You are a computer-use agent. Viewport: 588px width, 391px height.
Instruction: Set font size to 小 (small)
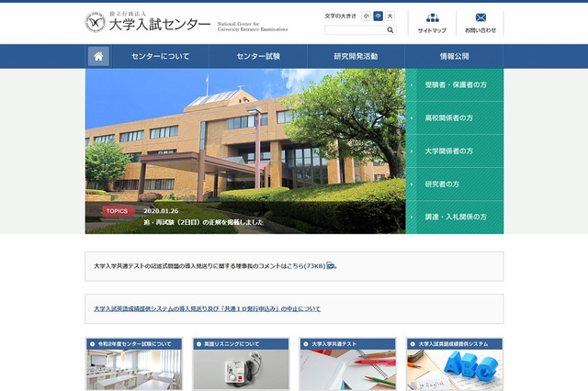coord(366,17)
